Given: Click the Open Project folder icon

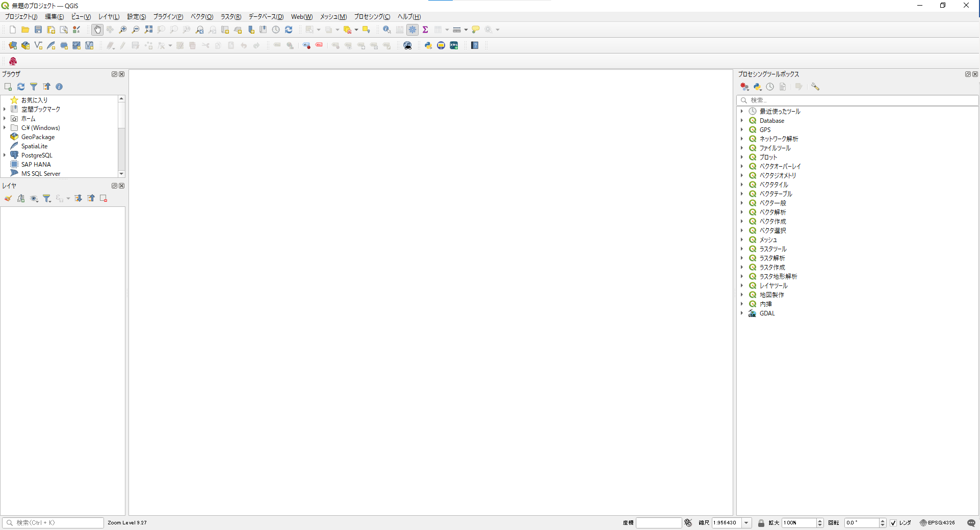Looking at the screenshot, I should click(x=25, y=30).
